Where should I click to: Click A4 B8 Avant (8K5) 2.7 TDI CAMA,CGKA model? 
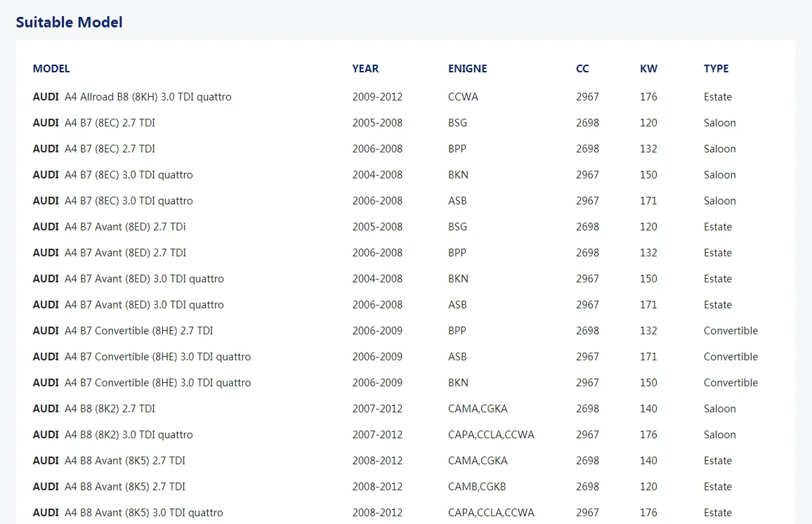tap(109, 460)
